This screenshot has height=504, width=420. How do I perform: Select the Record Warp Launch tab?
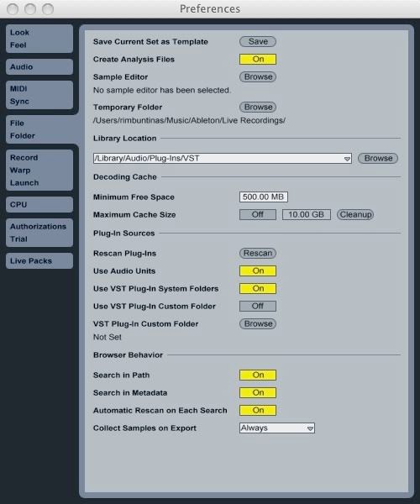point(39,170)
